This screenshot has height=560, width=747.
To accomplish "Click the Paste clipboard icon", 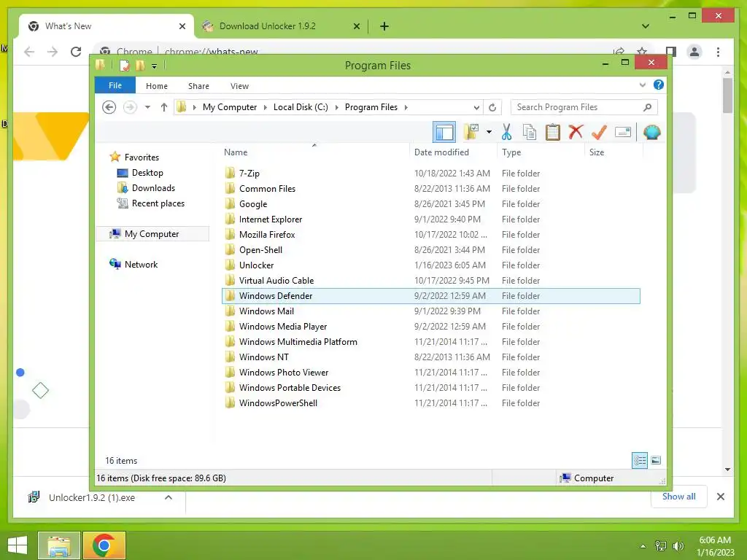I will 553,132.
